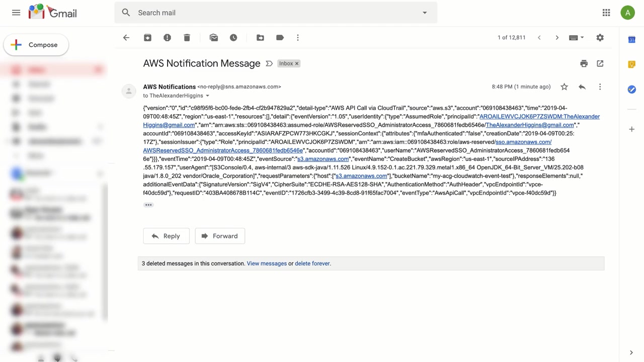Show trimmed content ellipsis
The height and width of the screenshot is (362, 644).
click(x=148, y=205)
